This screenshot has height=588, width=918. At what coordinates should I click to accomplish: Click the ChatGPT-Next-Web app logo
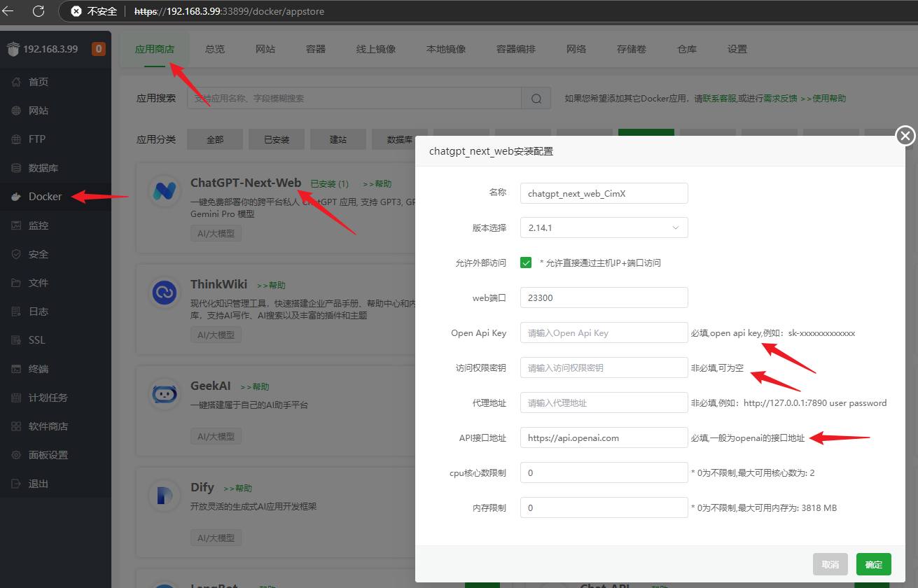(x=165, y=192)
